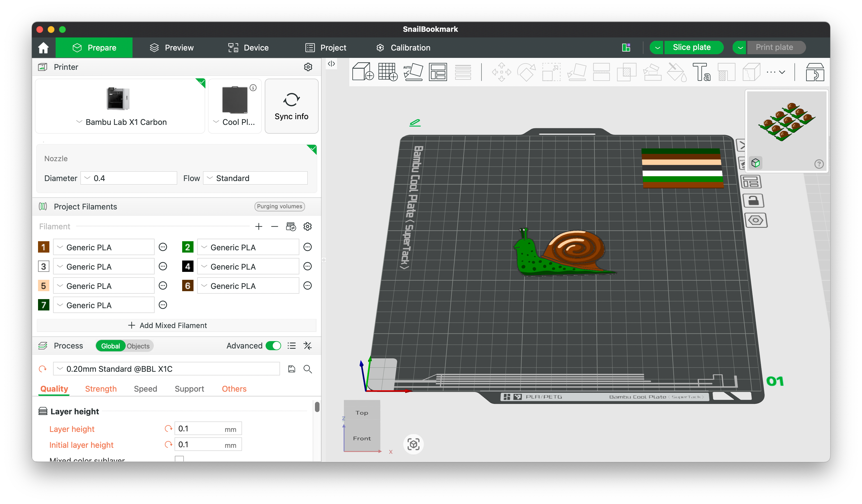
Task: Select the Rotate tool
Action: pyautogui.click(x=526, y=72)
